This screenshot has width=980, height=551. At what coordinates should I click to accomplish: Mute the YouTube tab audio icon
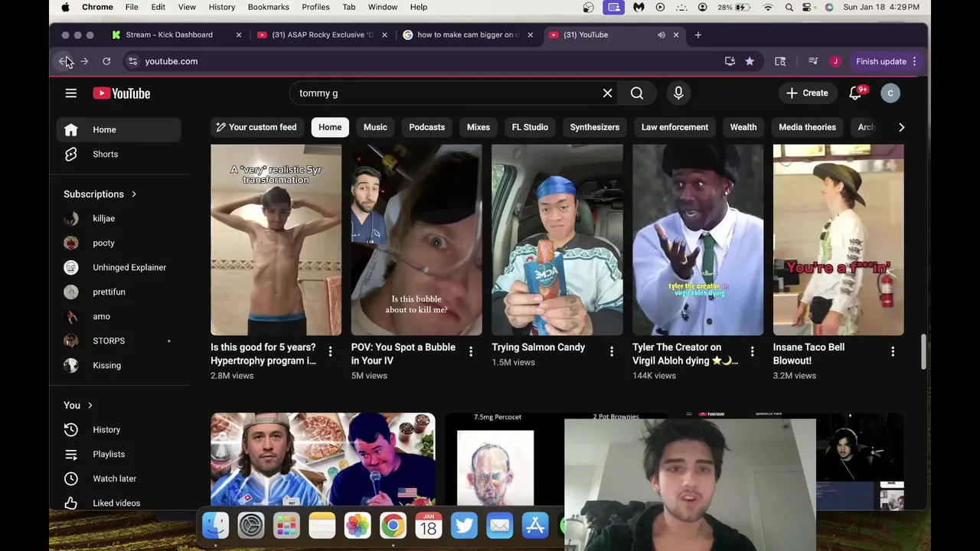[x=661, y=34]
